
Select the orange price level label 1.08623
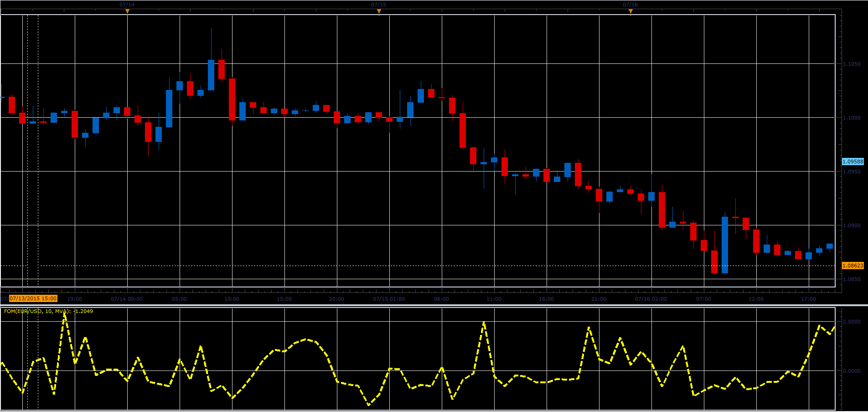click(852, 266)
